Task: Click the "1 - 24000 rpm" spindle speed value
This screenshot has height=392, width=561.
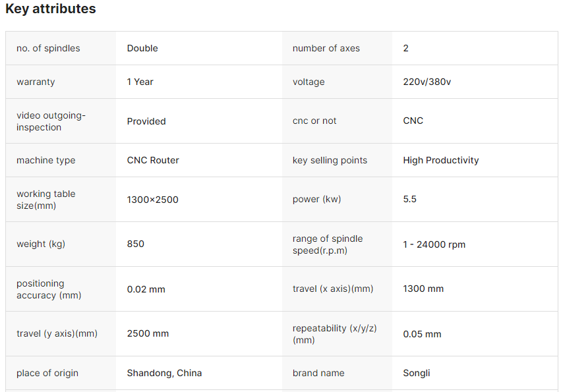Action: click(434, 244)
